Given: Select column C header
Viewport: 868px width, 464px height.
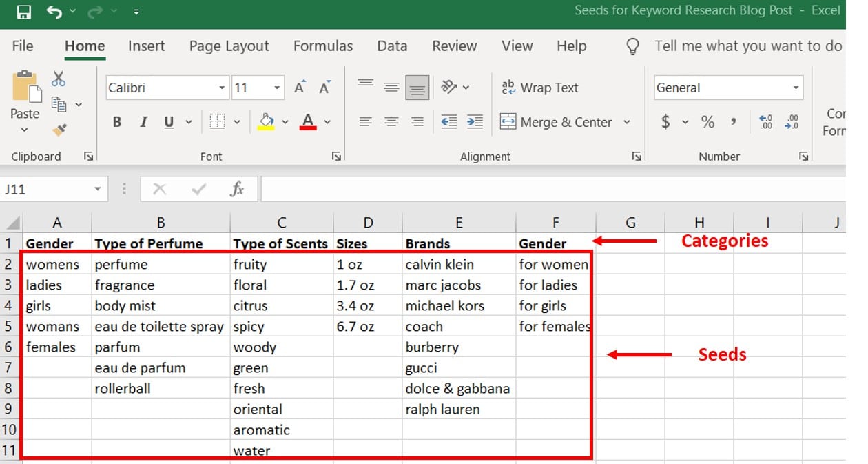Looking at the screenshot, I should (282, 223).
